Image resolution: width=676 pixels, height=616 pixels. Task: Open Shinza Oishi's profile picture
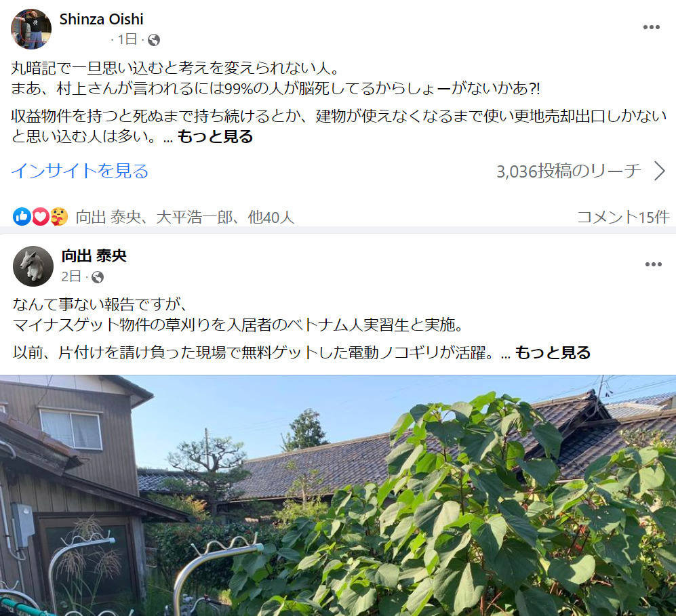pyautogui.click(x=31, y=29)
